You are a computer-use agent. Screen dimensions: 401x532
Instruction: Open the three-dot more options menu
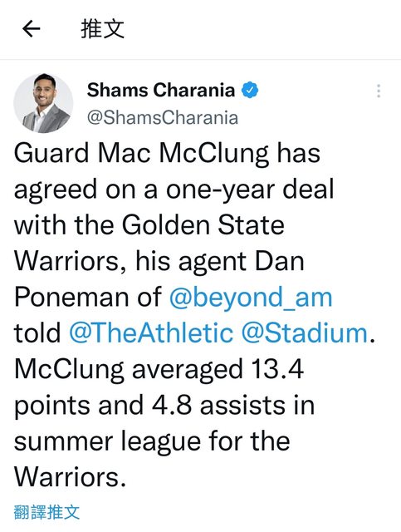(x=379, y=91)
